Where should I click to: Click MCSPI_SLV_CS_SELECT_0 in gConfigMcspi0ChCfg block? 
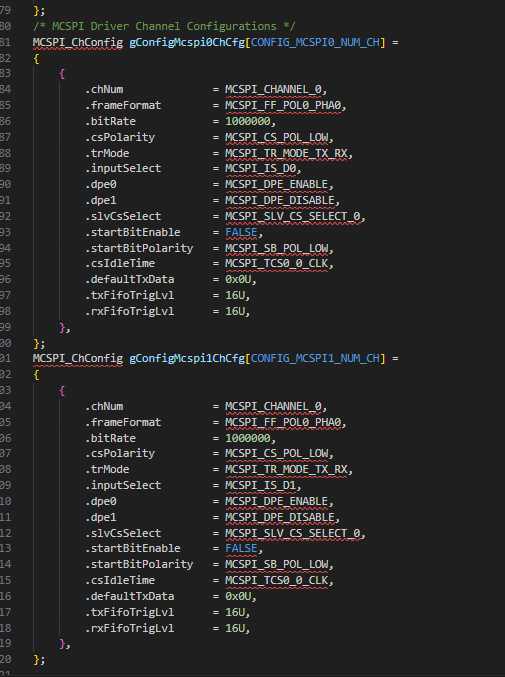click(293, 216)
